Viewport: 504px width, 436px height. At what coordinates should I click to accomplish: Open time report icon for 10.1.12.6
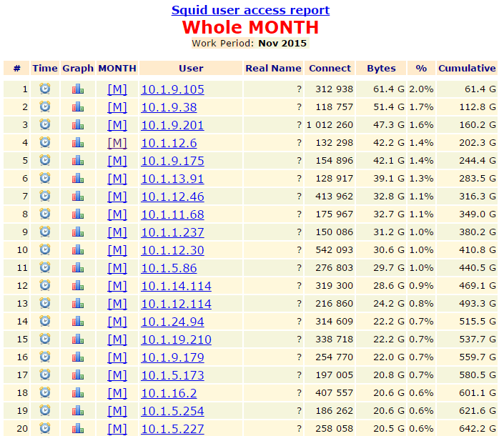pos(45,142)
